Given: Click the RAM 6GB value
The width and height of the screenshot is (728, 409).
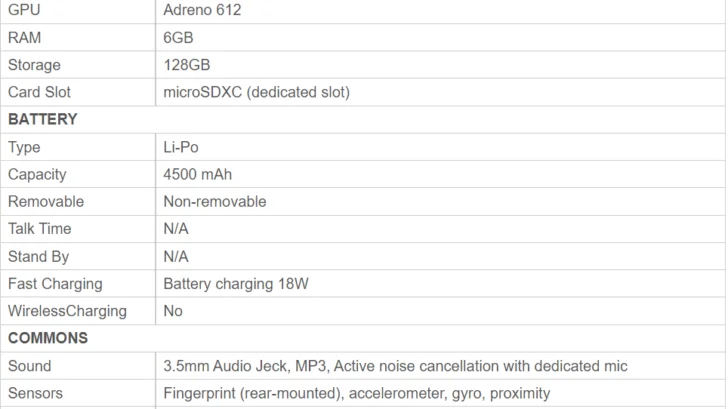Looking at the screenshot, I should (x=178, y=38).
